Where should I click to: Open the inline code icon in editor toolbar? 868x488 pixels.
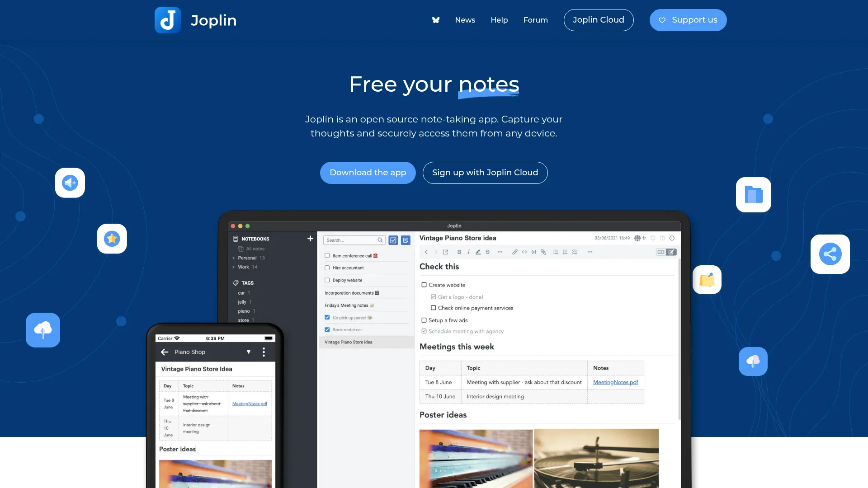524,252
